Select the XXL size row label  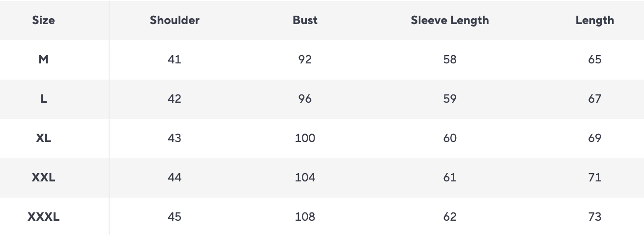pos(43,177)
